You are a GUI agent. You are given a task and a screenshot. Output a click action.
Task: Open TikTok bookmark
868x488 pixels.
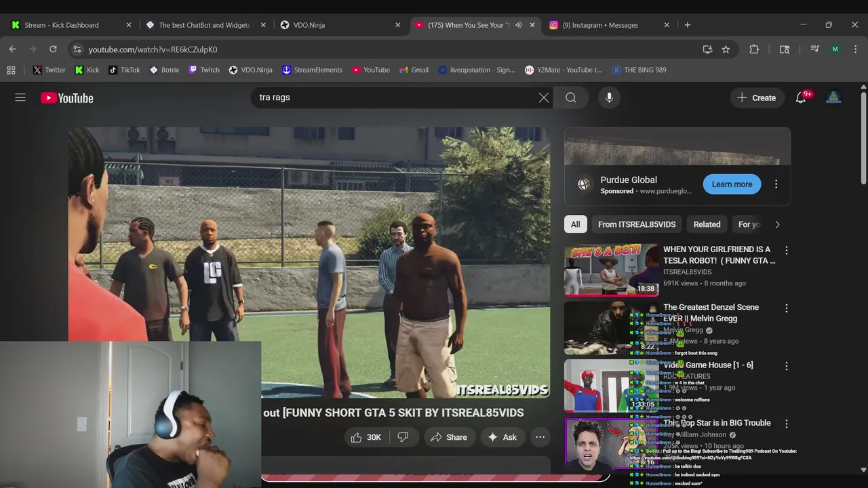point(124,70)
